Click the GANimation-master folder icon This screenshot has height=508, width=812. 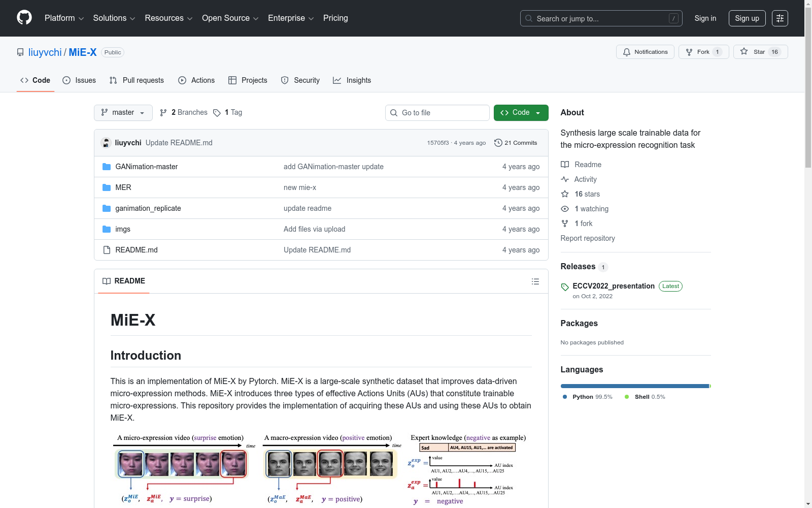click(x=107, y=167)
